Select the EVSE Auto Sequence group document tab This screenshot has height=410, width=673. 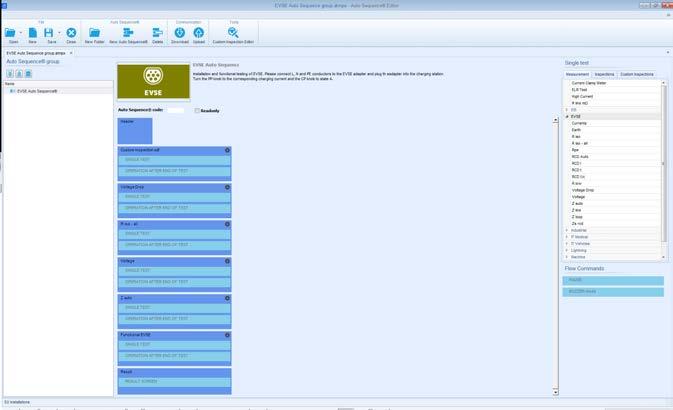(x=36, y=53)
